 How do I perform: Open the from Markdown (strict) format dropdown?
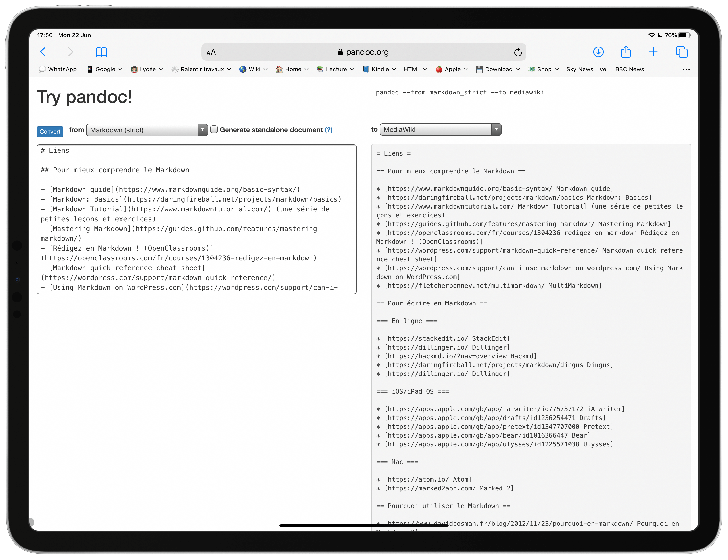coord(147,130)
